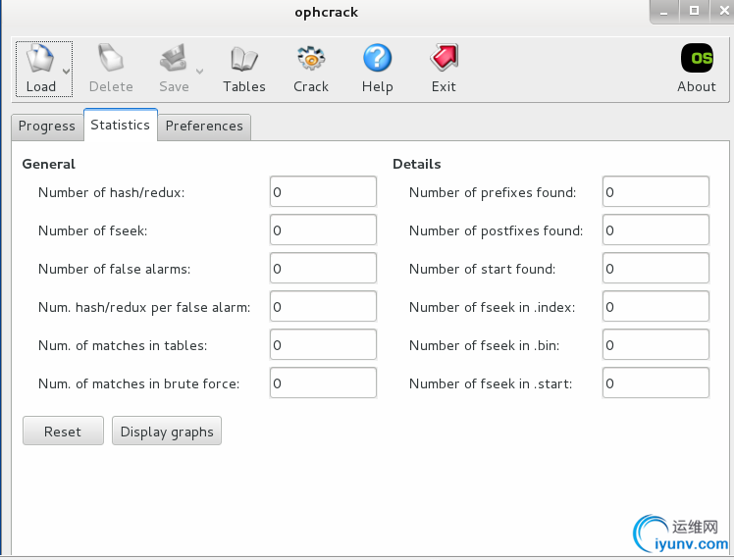This screenshot has width=734, height=560.
Task: Switch to the Preferences tab
Action: coord(204,127)
